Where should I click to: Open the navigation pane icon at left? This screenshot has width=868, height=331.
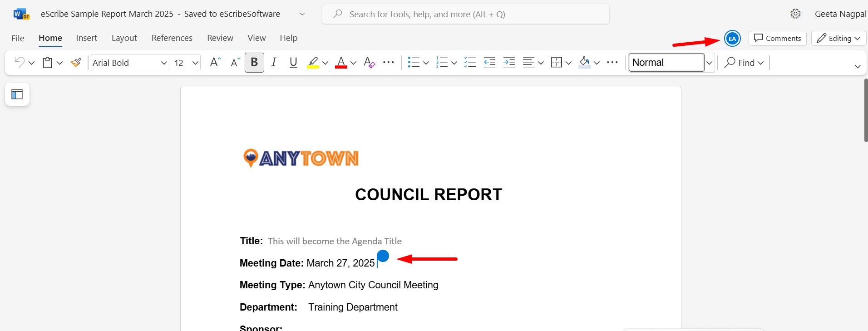(x=17, y=94)
